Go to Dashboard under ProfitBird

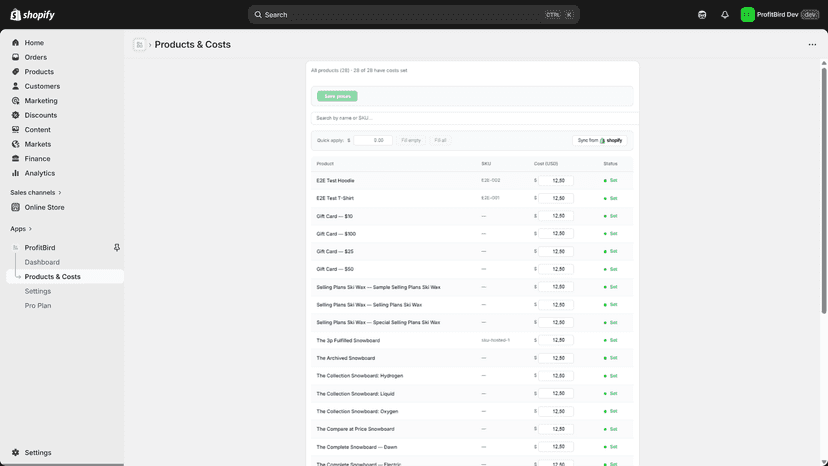click(x=42, y=262)
